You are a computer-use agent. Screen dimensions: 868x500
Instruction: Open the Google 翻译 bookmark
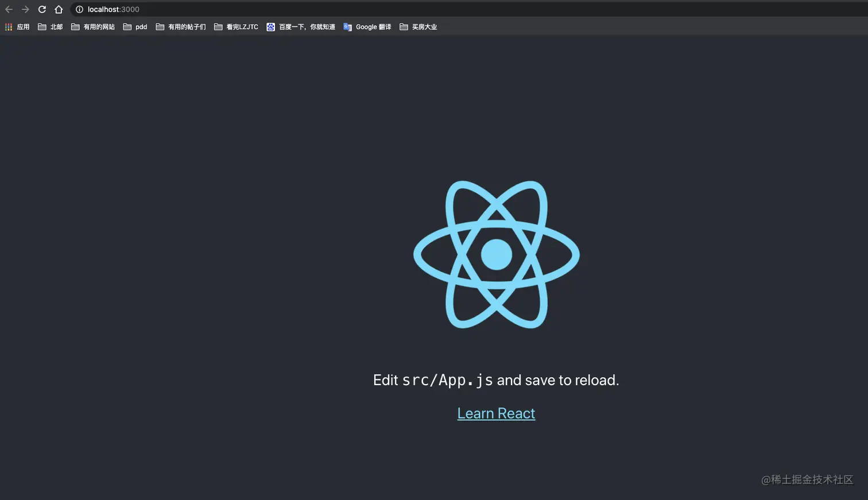click(367, 27)
